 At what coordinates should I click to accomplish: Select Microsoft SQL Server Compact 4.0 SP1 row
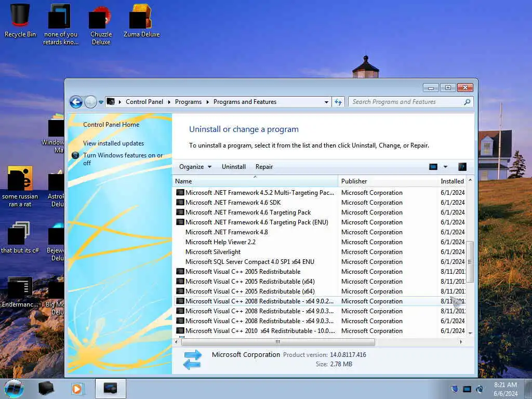point(320,262)
